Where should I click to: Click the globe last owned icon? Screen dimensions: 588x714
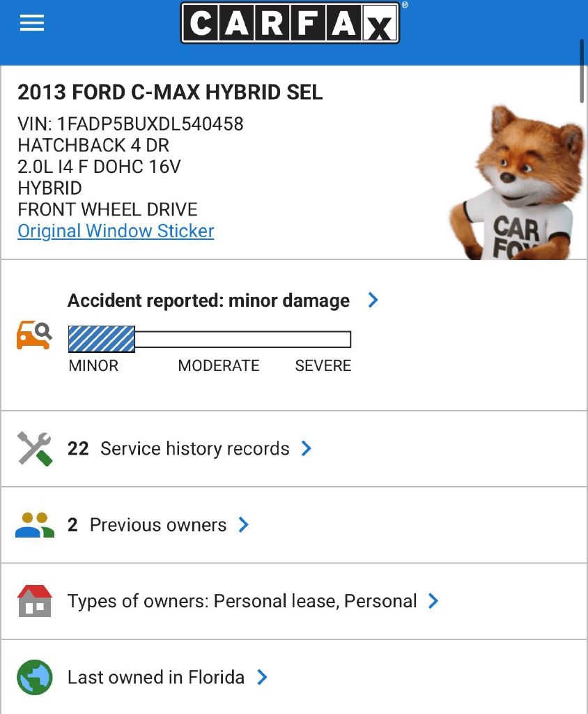point(34,677)
